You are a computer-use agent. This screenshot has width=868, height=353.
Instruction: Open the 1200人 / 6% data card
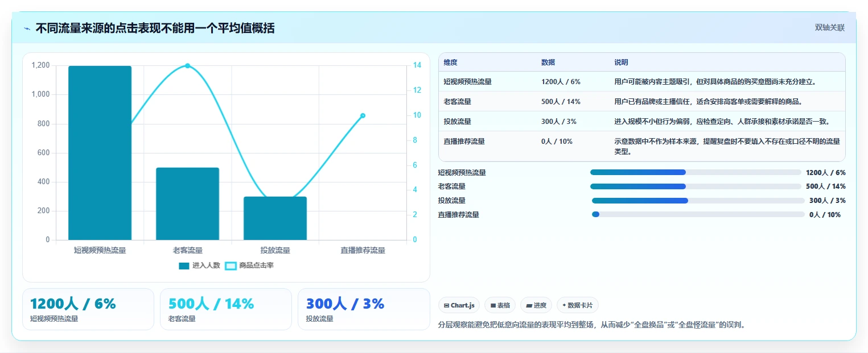[x=88, y=309]
